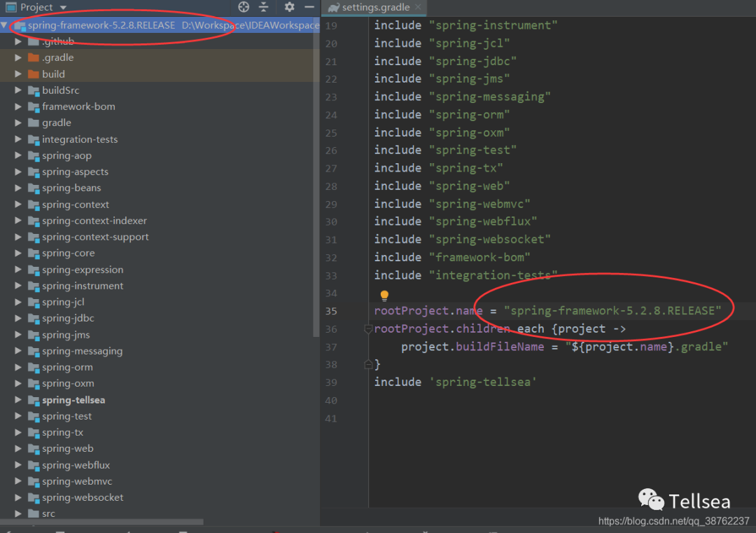The image size is (756, 533).
Task: Click the src folder icon
Action: 34,513
